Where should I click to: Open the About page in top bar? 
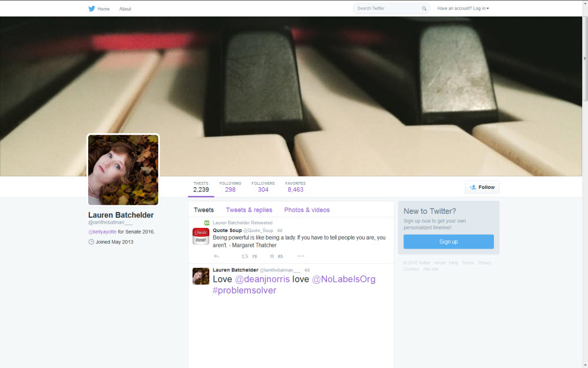pyautogui.click(x=125, y=9)
